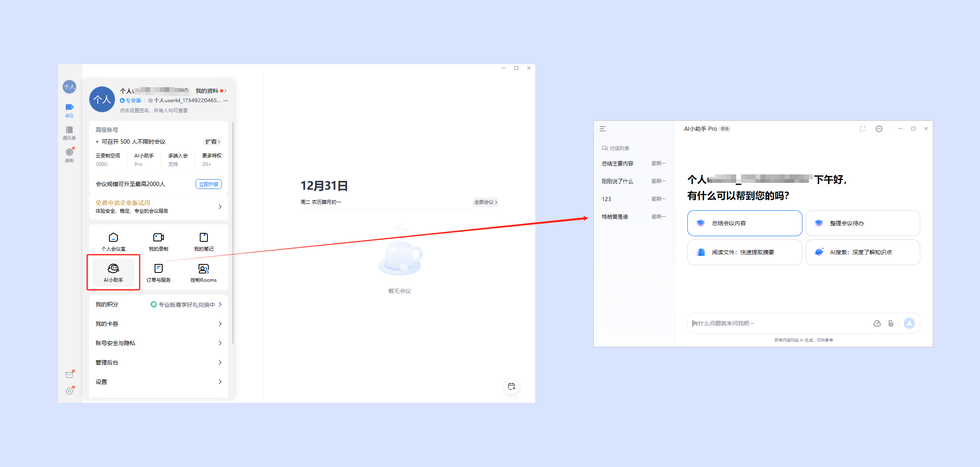Select conversation 刚刚说了什么

tap(634, 181)
